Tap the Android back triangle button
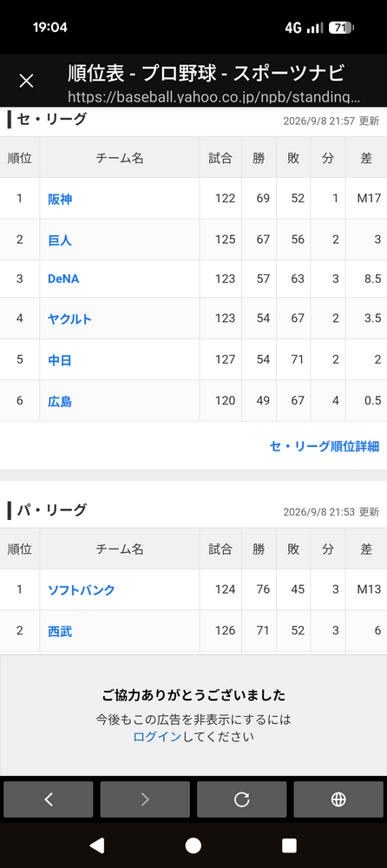 tap(97, 845)
